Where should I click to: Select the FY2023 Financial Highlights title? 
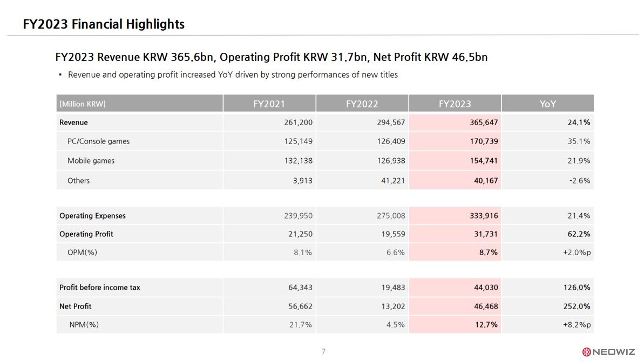(x=104, y=24)
